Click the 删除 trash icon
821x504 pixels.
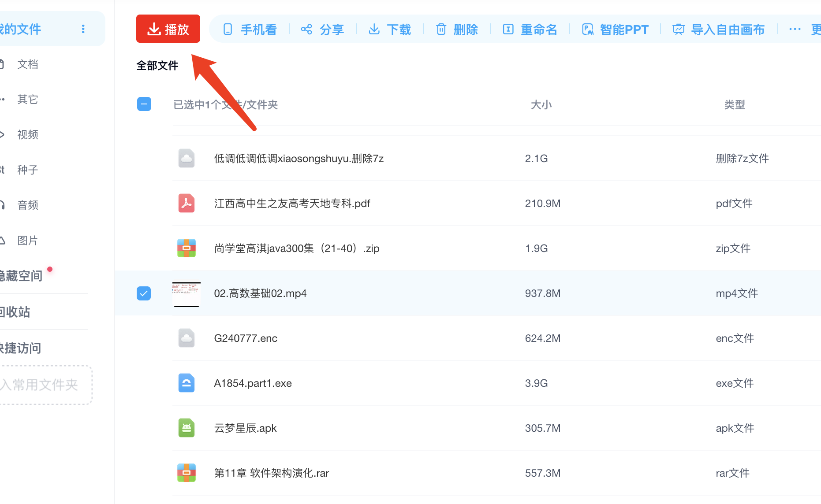point(441,30)
